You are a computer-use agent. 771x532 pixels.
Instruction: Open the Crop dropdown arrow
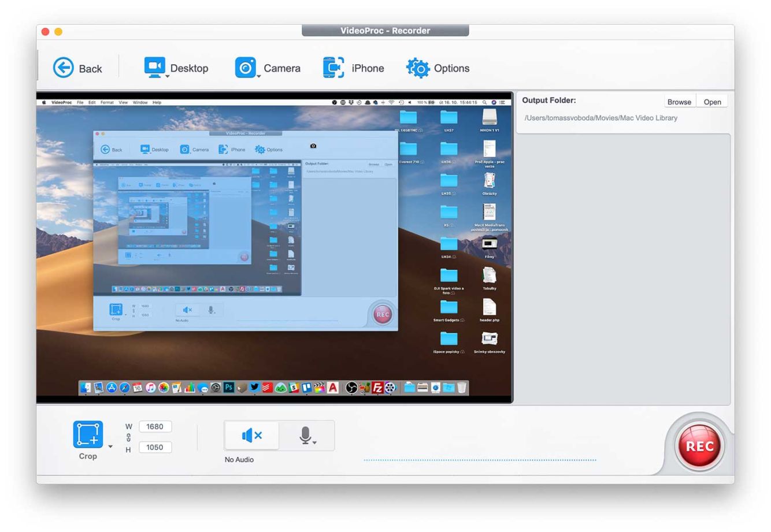(x=110, y=447)
